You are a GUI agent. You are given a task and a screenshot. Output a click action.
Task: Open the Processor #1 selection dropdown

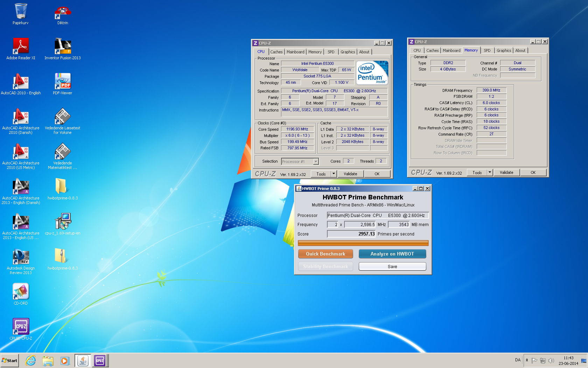coord(300,162)
